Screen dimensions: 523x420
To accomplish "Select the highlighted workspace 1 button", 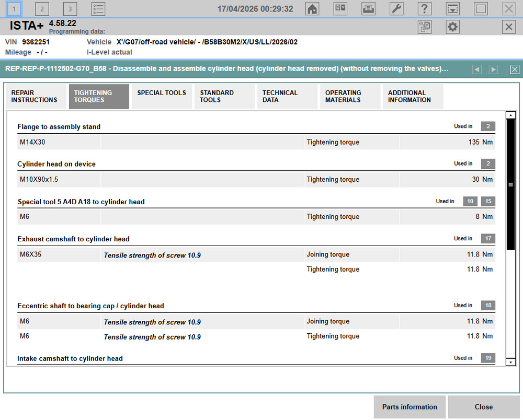I will [14, 8].
